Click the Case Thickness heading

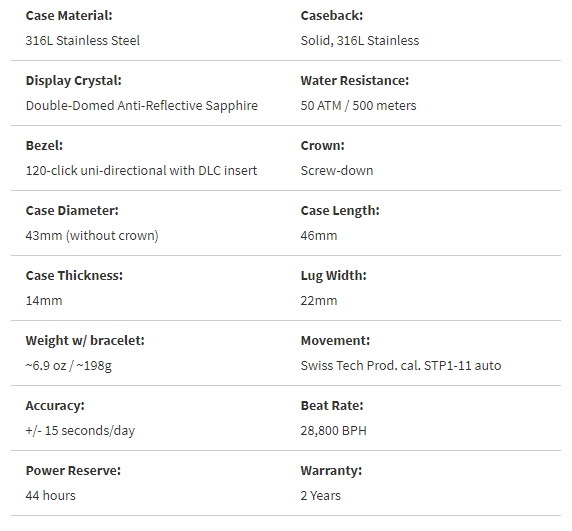74,275
